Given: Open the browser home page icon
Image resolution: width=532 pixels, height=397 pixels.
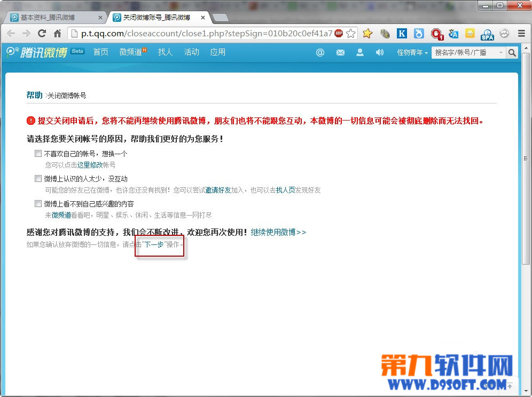Looking at the screenshot, I should coord(57,34).
